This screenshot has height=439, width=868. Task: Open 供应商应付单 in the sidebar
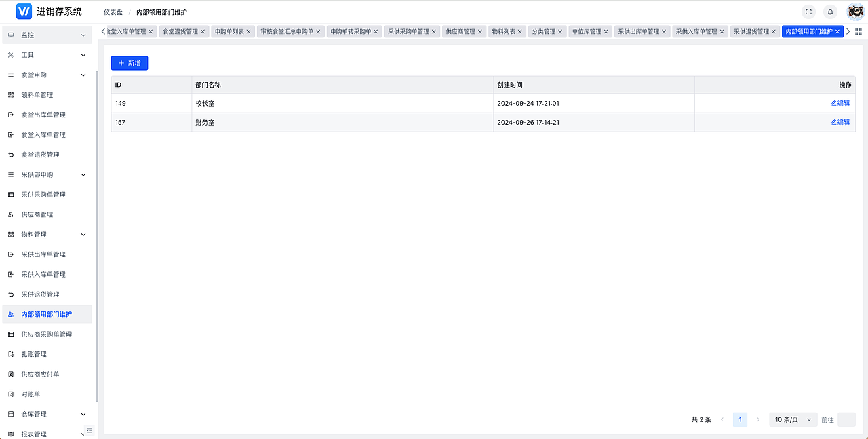click(x=46, y=374)
